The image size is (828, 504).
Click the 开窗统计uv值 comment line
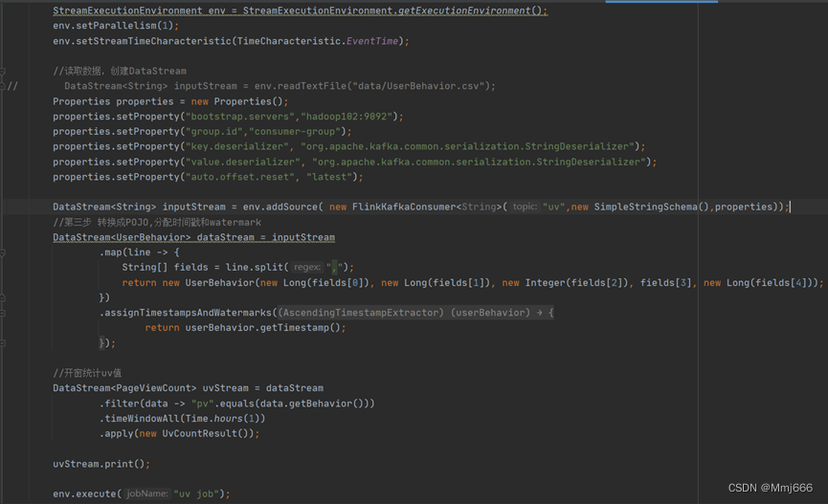point(87,373)
